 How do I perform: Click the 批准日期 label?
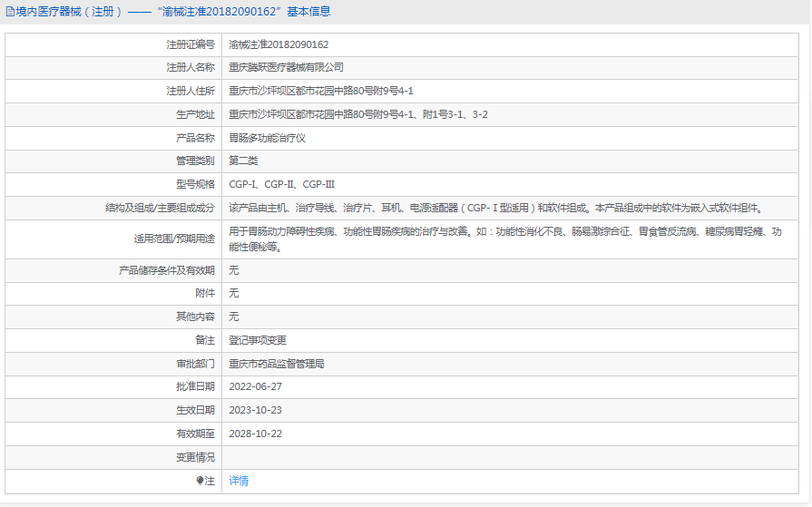[195, 386]
